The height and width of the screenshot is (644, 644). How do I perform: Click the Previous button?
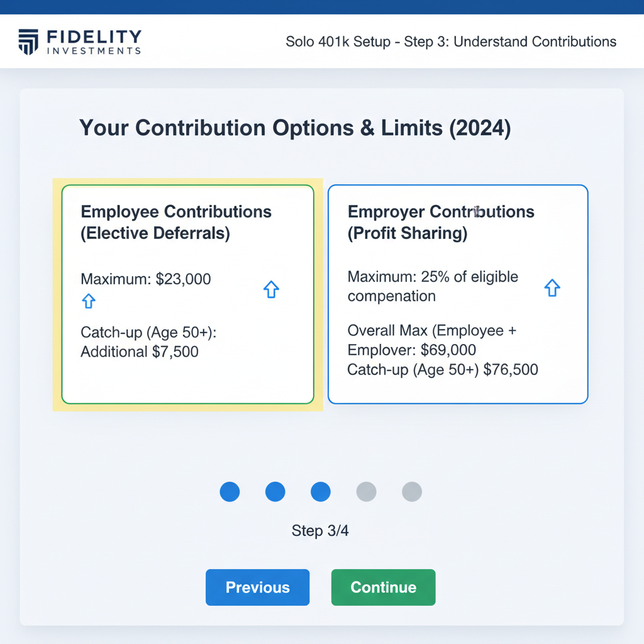257,587
